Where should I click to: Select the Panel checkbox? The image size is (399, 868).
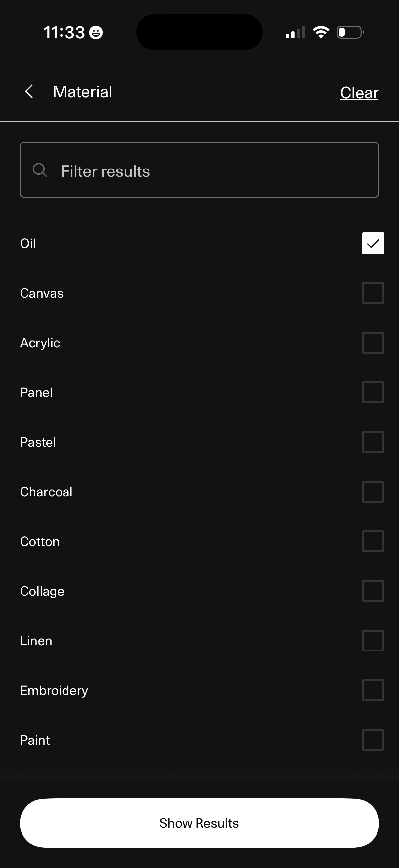point(373,392)
